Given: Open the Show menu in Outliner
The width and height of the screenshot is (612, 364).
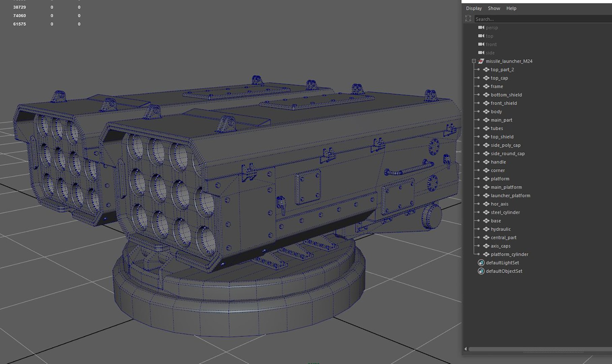Looking at the screenshot, I should tap(494, 8).
